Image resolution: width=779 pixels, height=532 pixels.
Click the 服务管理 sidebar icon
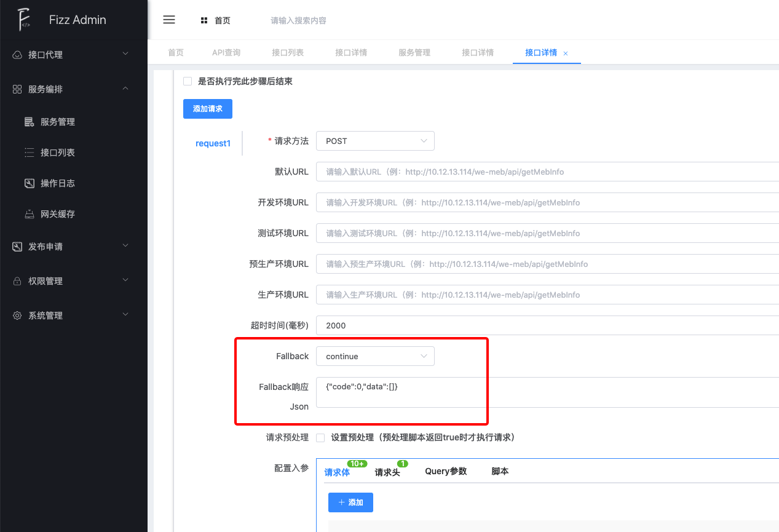[29, 122]
